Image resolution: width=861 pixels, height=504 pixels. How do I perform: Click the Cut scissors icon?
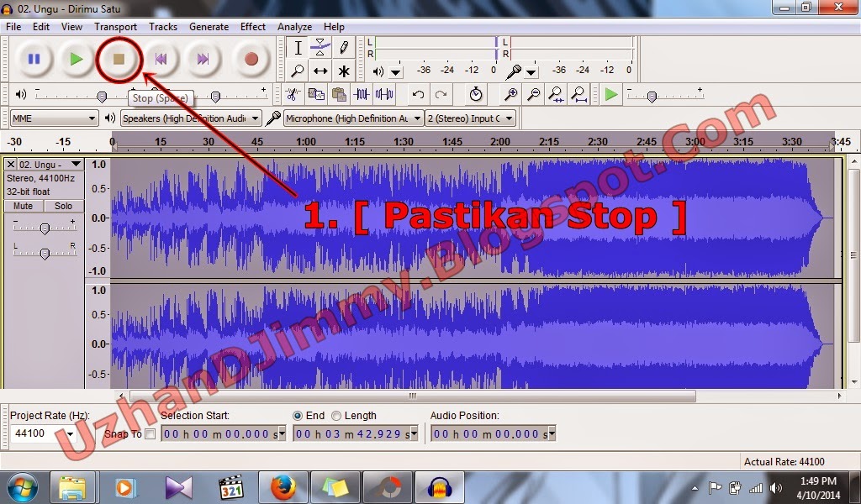click(293, 94)
